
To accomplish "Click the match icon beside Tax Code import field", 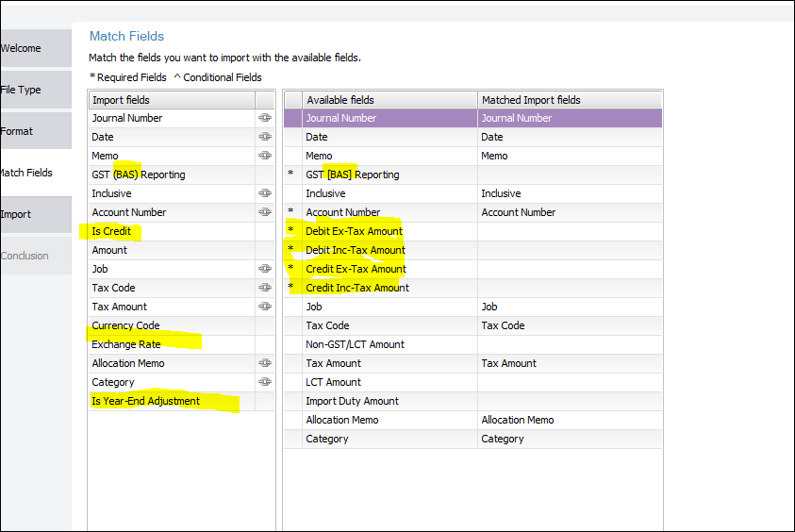I will pyautogui.click(x=264, y=288).
